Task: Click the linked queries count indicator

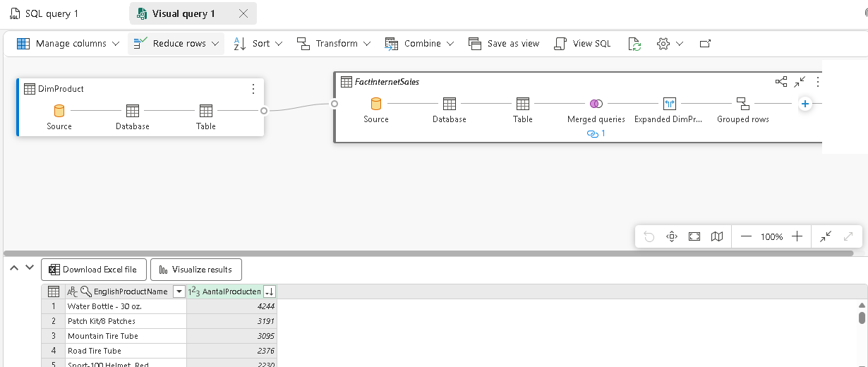Action: point(596,133)
